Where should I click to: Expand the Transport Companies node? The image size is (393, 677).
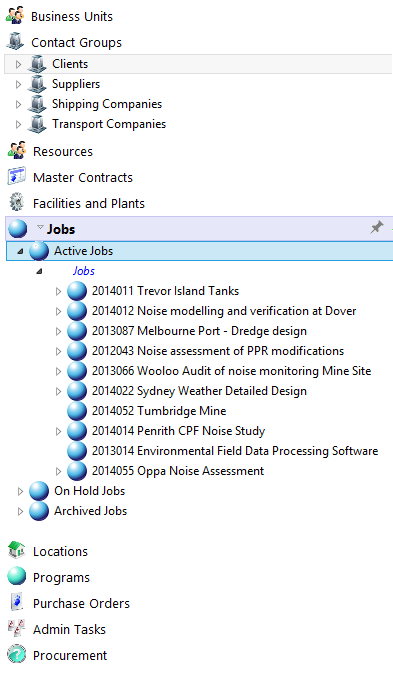click(18, 124)
